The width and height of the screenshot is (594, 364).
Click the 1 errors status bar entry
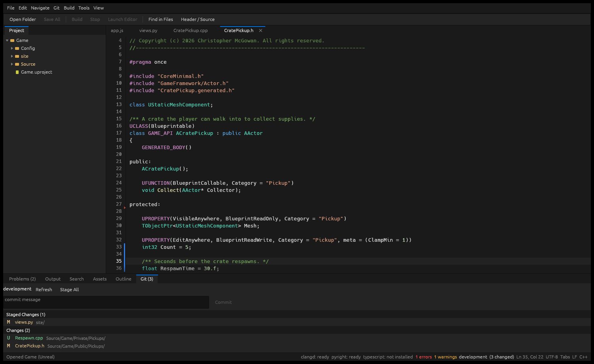[x=424, y=357]
